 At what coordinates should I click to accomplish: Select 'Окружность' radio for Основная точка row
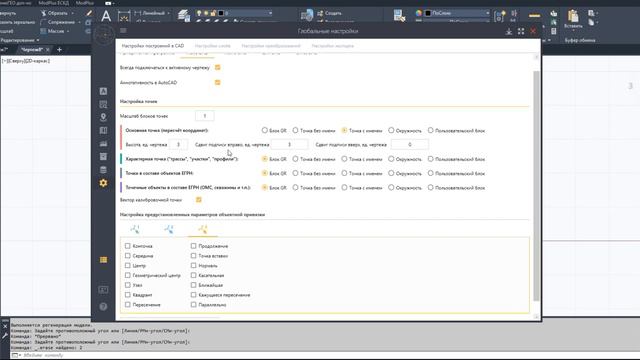click(x=391, y=130)
